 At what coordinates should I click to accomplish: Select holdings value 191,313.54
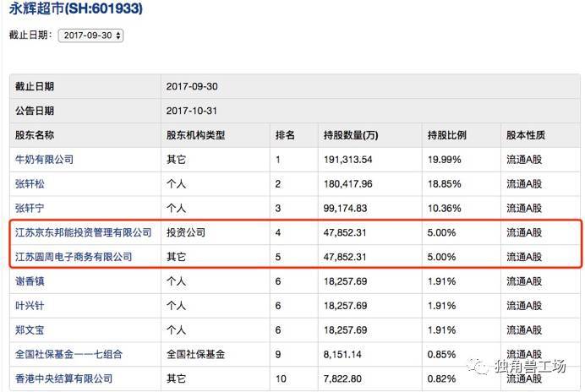click(347, 160)
